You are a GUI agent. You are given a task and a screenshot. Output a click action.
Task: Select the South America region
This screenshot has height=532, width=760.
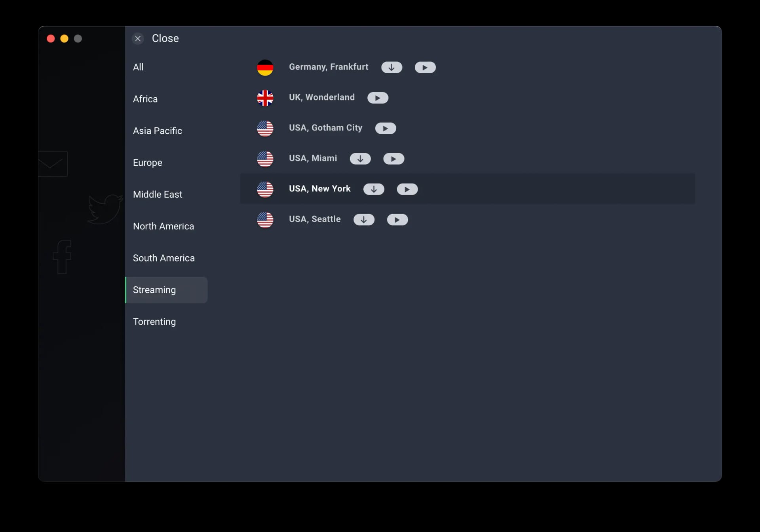click(163, 258)
